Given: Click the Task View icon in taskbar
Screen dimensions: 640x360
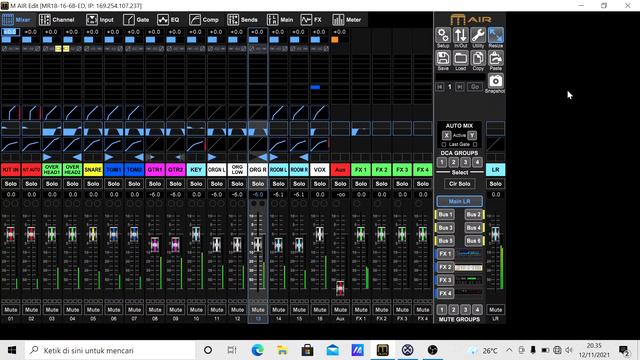Looking at the screenshot, I should (232, 350).
